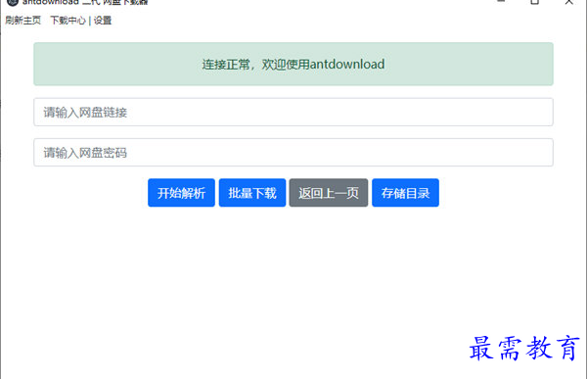Image resolution: width=588 pixels, height=379 pixels.
Task: Click the 开始解析 button
Action: pos(182,193)
